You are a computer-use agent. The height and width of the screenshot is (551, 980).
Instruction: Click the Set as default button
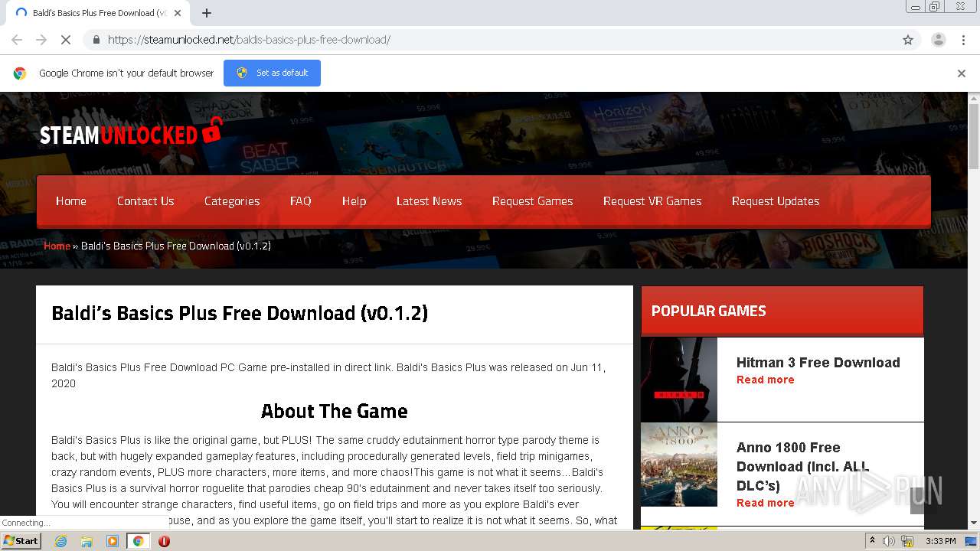tap(272, 73)
